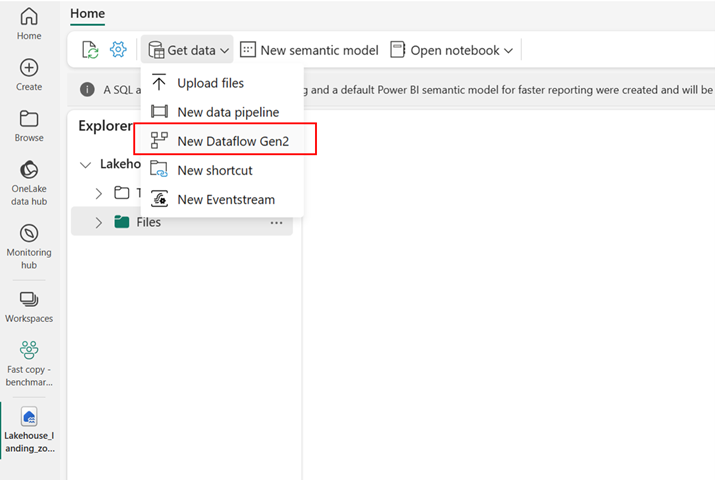
Task: Choose New shortcut from menu
Action: [222, 170]
